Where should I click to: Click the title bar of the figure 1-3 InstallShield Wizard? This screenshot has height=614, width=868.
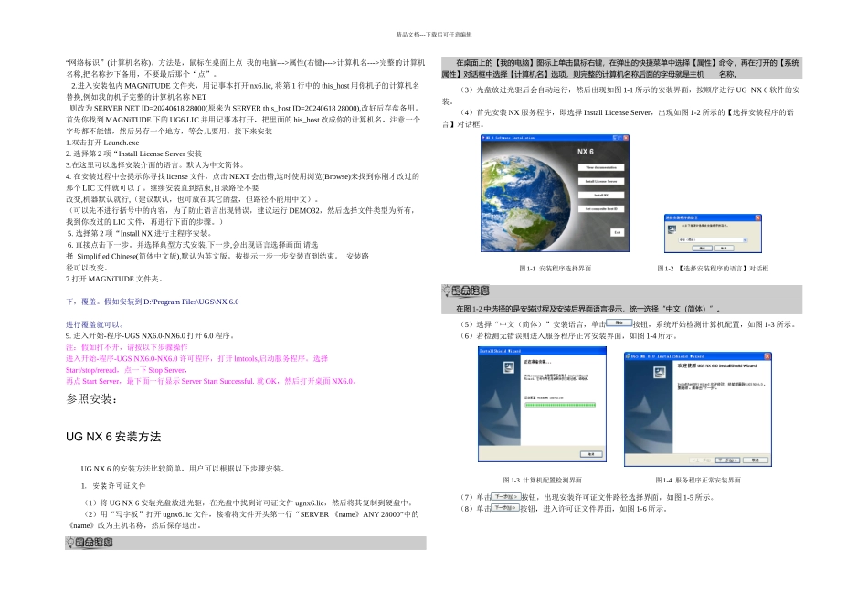(542, 351)
